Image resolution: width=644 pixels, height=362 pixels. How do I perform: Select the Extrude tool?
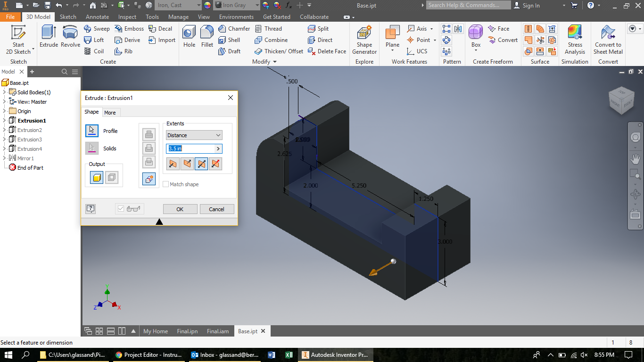[x=49, y=37]
